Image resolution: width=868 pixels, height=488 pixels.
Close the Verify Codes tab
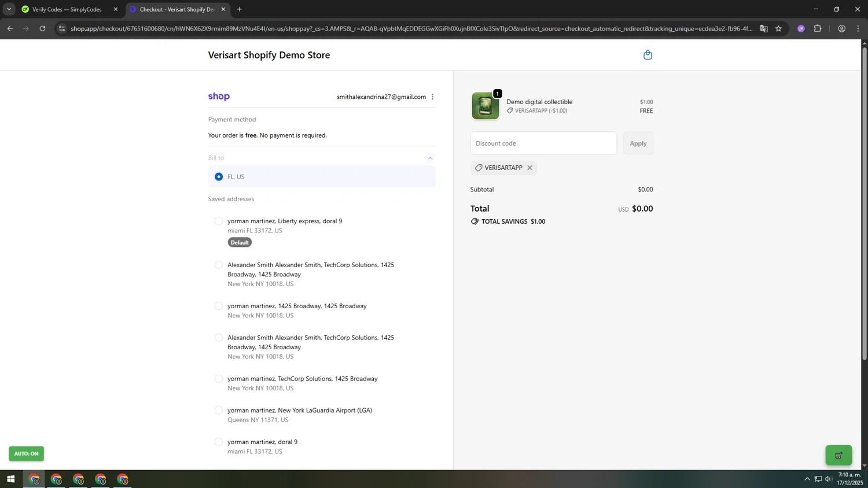[115, 9]
